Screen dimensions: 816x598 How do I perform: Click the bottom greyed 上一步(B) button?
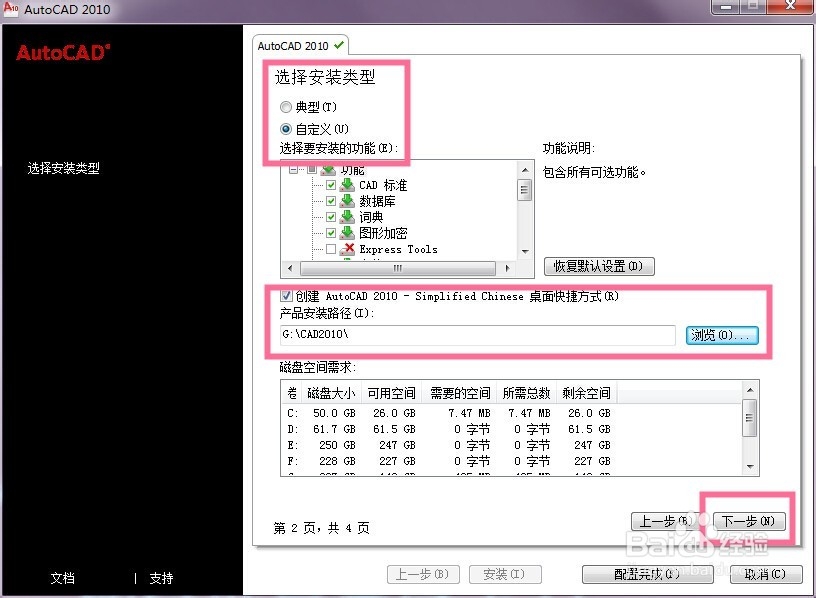click(423, 575)
